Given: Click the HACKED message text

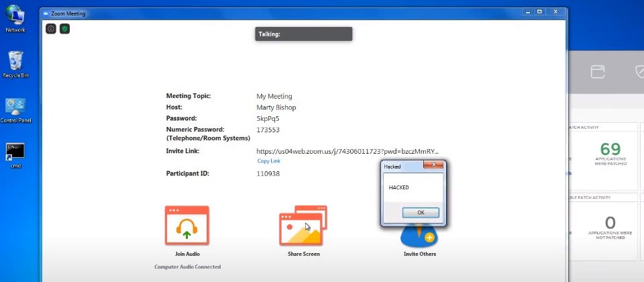Looking at the screenshot, I should 398,187.
